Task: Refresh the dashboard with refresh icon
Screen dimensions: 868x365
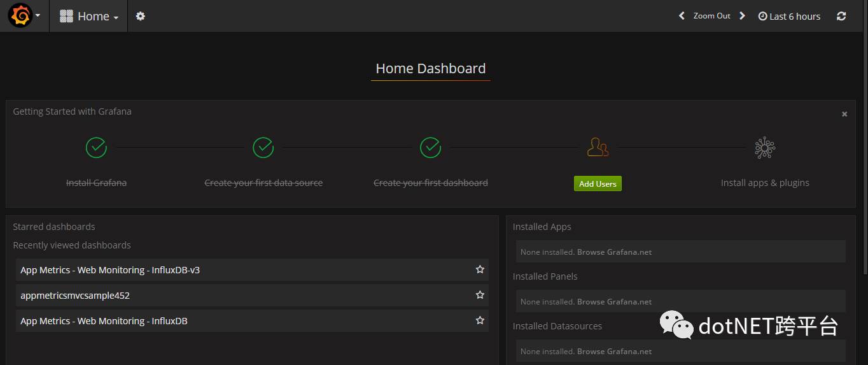Action: click(841, 17)
